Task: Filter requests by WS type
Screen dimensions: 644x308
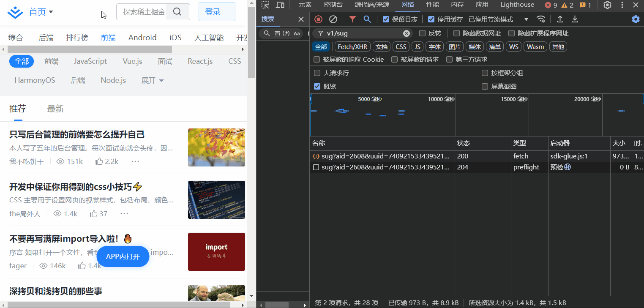Action: pyautogui.click(x=514, y=47)
